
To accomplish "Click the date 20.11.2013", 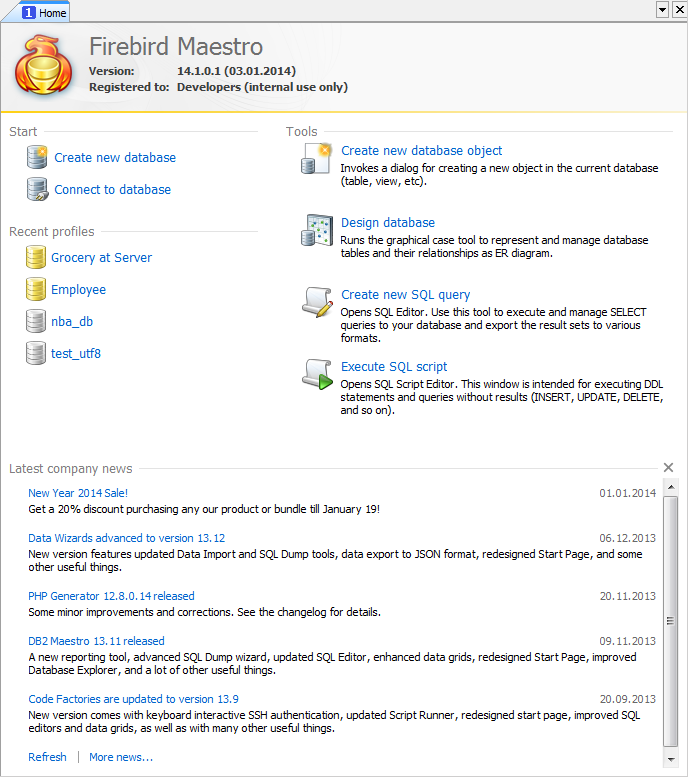I will [x=628, y=596].
